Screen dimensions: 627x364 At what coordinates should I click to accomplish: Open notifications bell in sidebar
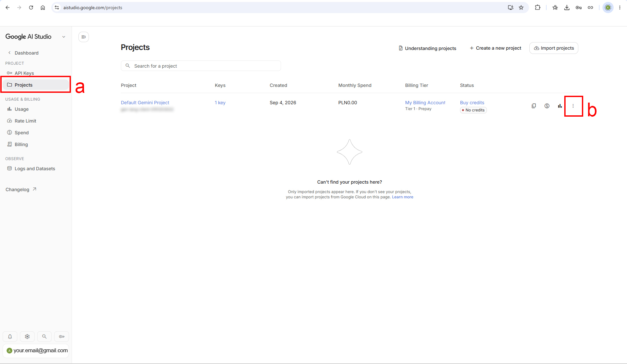10,337
